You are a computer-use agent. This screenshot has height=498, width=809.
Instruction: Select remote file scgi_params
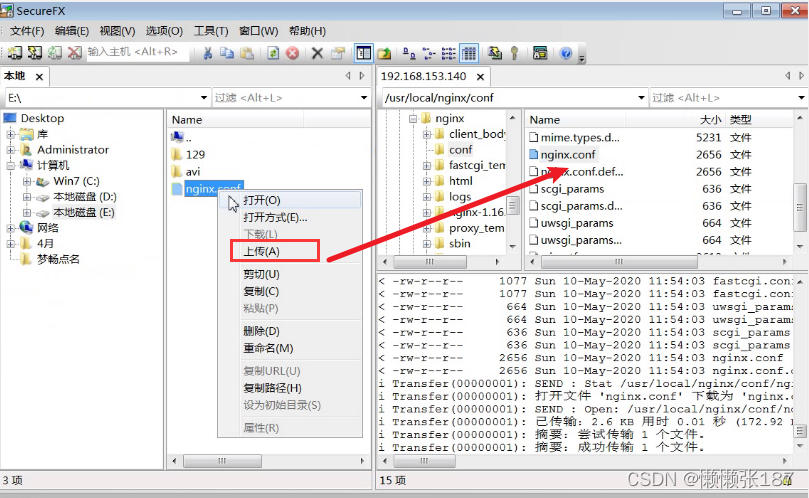click(572, 189)
